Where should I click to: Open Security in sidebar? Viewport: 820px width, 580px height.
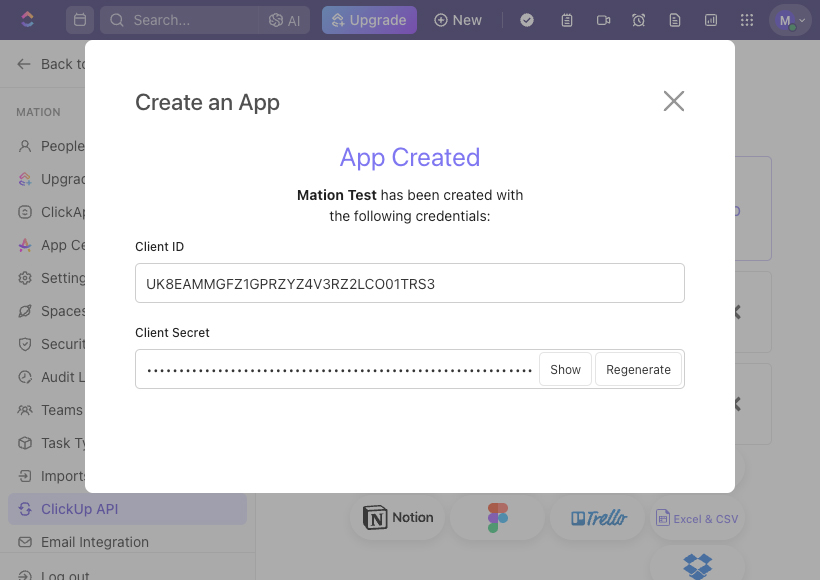click(51, 344)
